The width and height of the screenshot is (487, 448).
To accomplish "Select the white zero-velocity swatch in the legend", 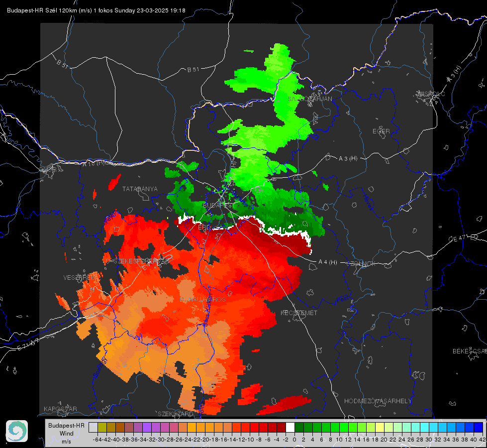I will pos(290,427).
